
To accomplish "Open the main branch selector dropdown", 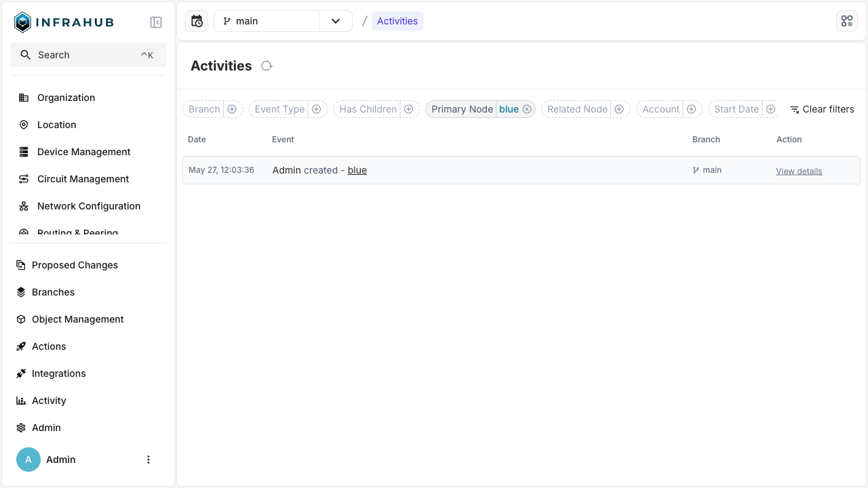I will [335, 21].
